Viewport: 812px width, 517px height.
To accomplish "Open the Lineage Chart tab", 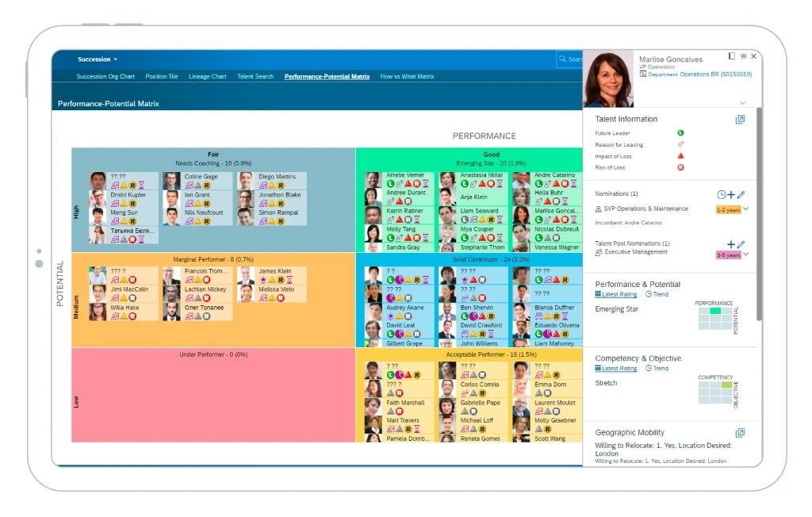I will (x=207, y=77).
